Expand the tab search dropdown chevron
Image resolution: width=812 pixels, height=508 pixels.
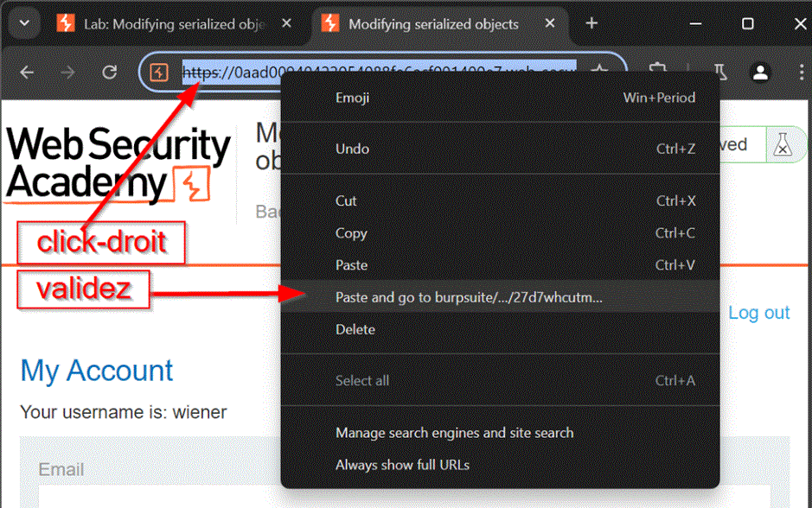tap(24, 23)
